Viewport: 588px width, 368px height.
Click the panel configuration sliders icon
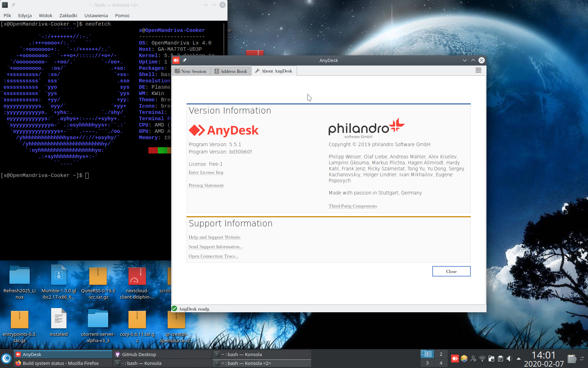582,359
